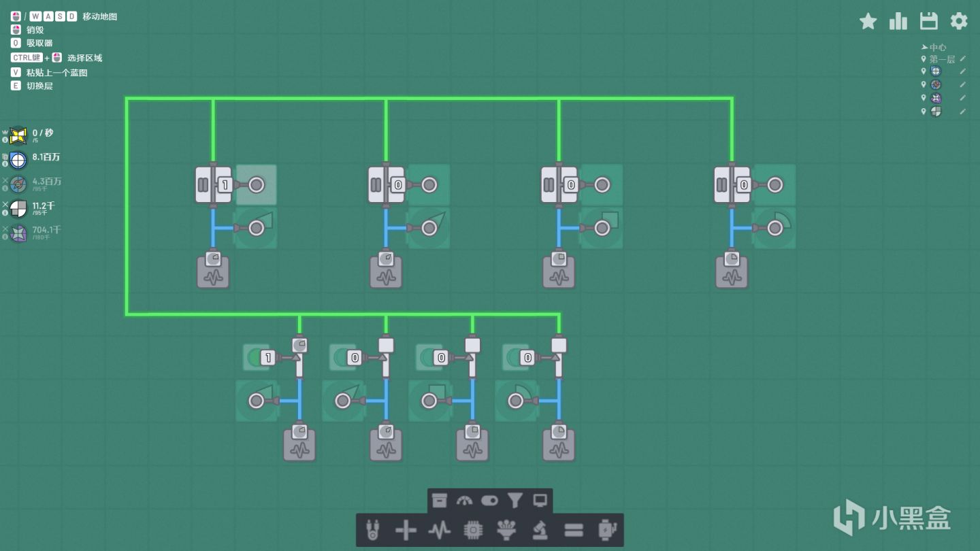Select the Comparator equals tool
The image size is (980, 551).
click(x=574, y=529)
